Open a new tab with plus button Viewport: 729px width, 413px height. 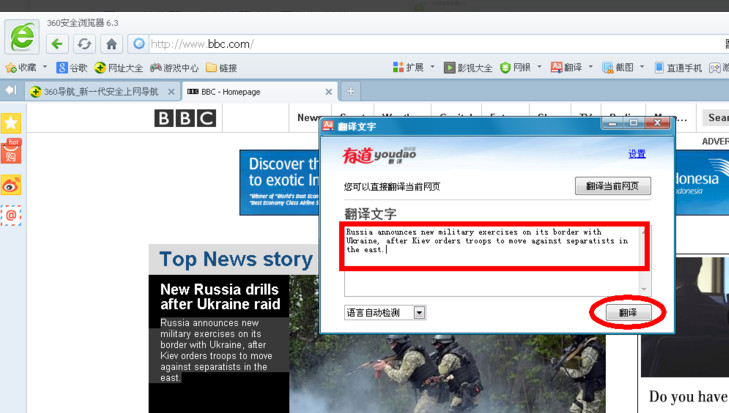coord(350,91)
